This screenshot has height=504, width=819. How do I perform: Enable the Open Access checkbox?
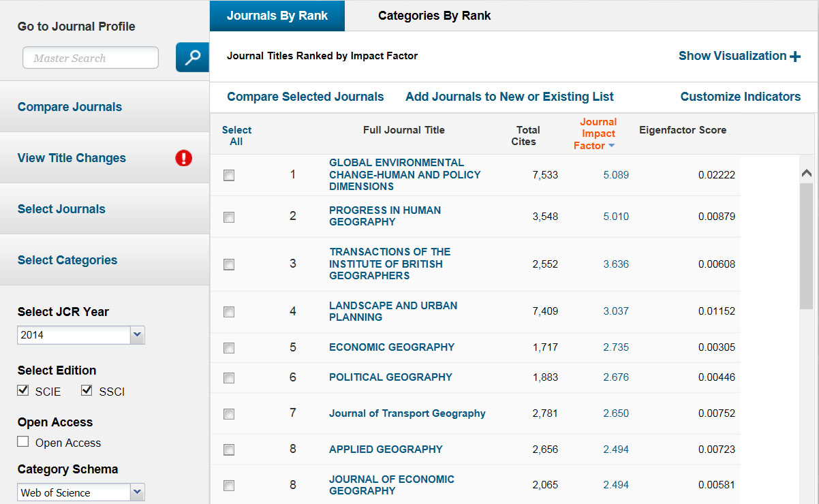(23, 441)
